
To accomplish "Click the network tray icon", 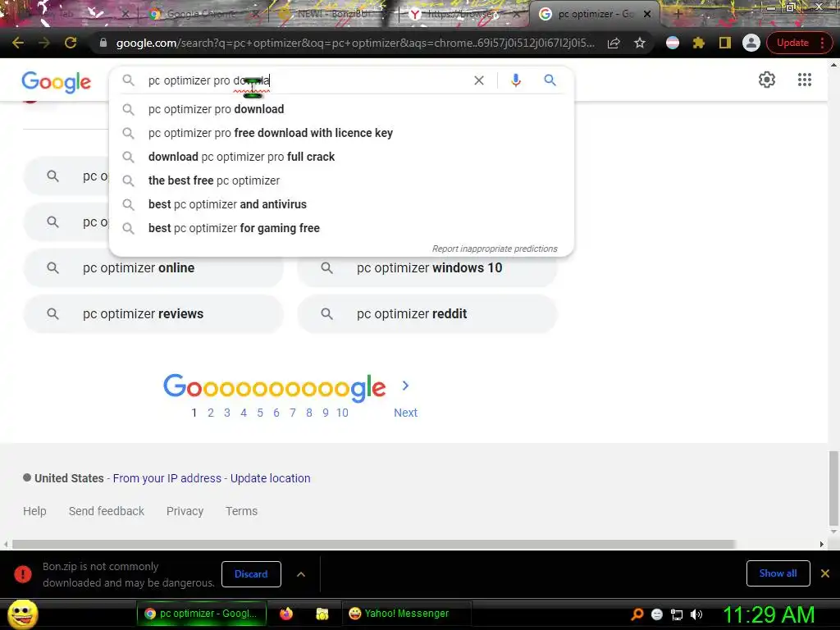I will [x=677, y=614].
